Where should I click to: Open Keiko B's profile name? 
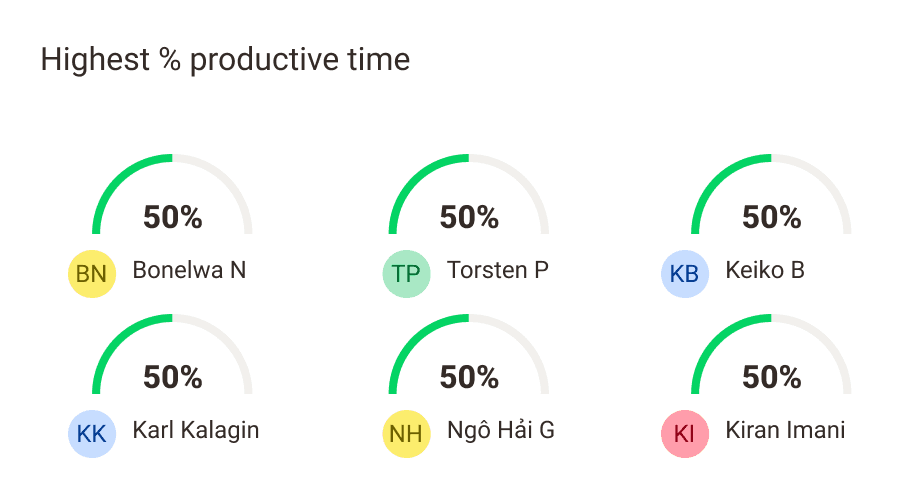(x=764, y=270)
